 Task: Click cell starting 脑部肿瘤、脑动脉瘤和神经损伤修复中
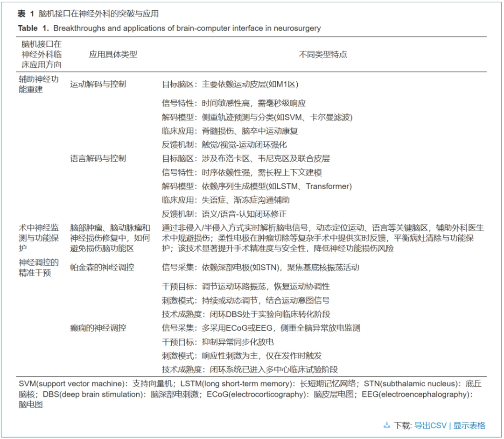pos(110,238)
